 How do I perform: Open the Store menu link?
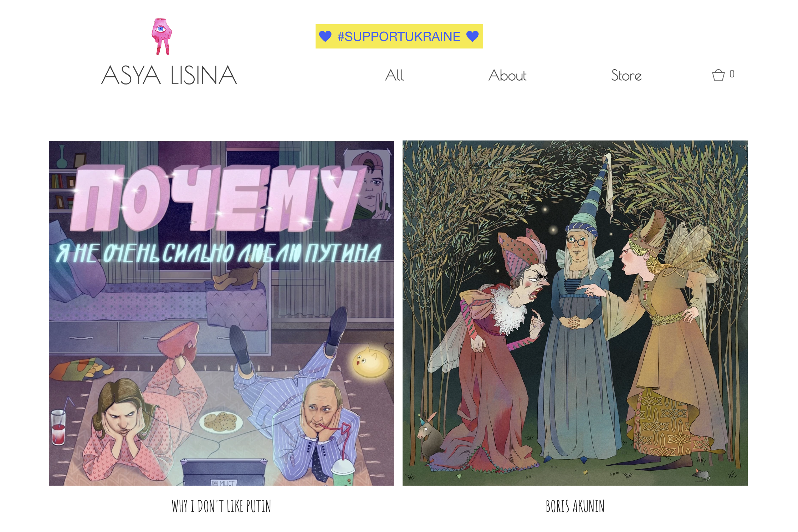point(626,75)
